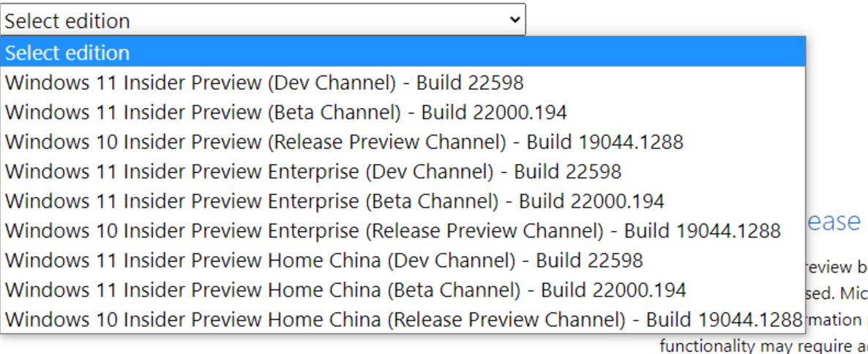Select Windows 10 Enterprise (Release Preview Channel) option

pos(393,231)
